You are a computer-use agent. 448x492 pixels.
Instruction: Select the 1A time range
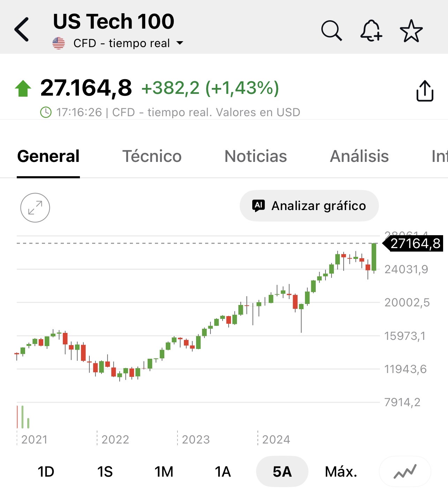pos(223,472)
